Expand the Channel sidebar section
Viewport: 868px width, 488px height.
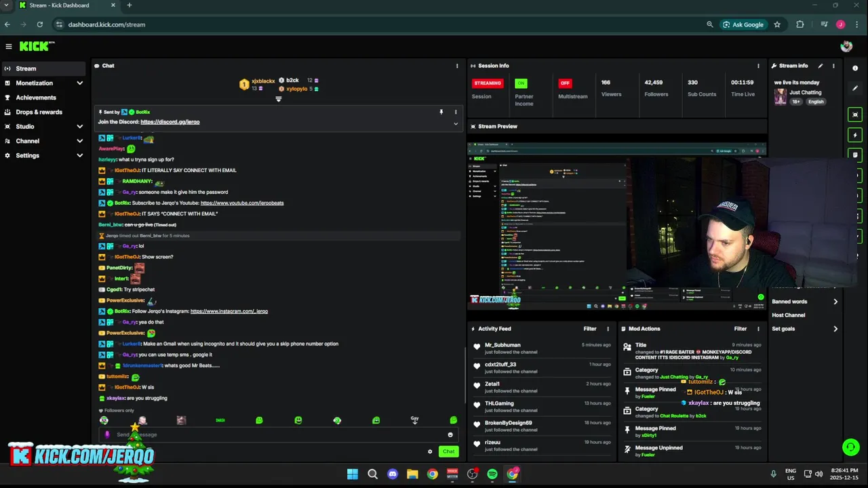pyautogui.click(x=44, y=141)
